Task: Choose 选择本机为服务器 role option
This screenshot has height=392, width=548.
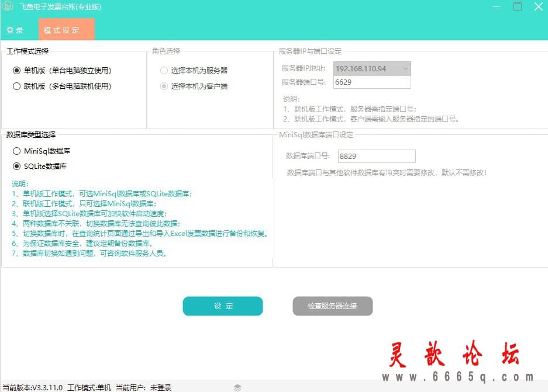Action: point(194,71)
